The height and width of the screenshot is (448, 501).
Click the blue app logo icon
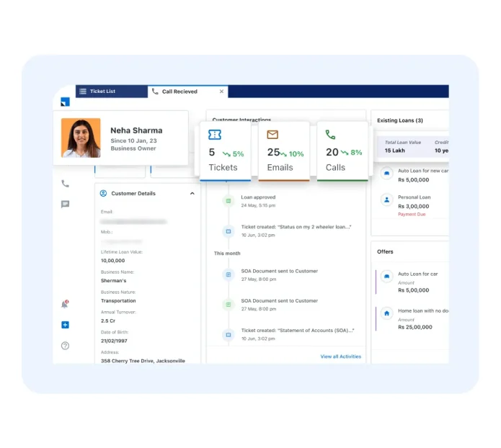point(65,102)
